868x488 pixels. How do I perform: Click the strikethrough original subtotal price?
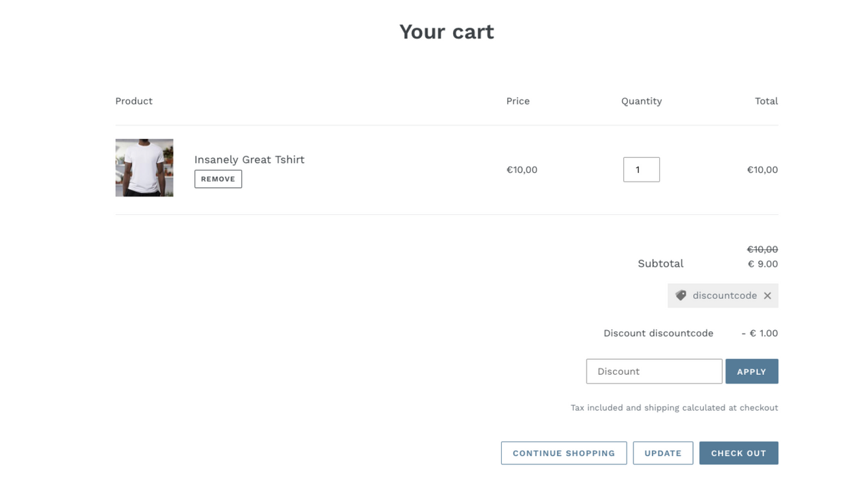click(762, 249)
